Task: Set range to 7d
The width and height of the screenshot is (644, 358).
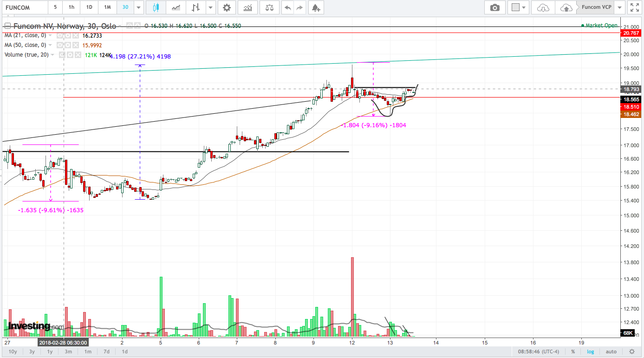Action: [106, 351]
